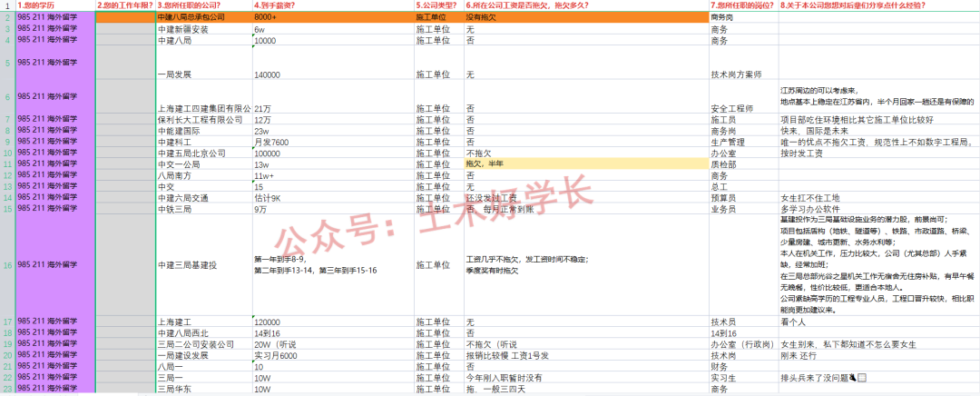The width and height of the screenshot is (980, 396).
Task: Select salary cell 月发7600
Action: pyautogui.click(x=333, y=142)
